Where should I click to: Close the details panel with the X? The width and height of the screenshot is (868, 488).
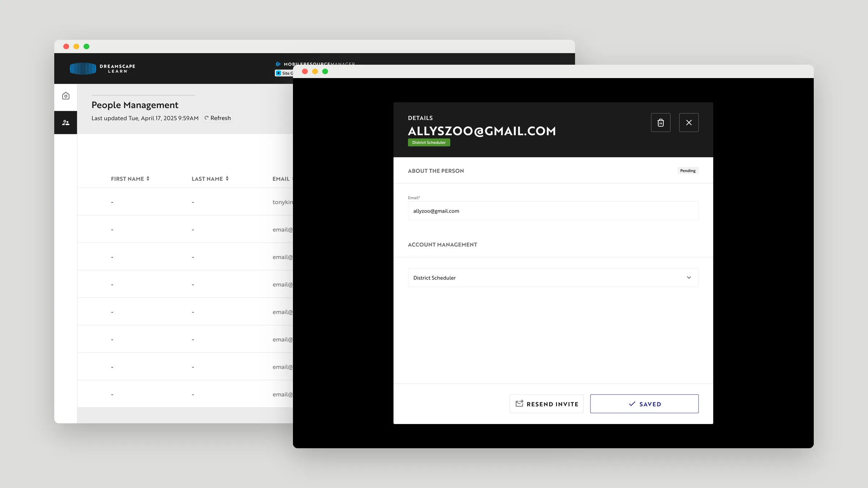pyautogui.click(x=689, y=123)
